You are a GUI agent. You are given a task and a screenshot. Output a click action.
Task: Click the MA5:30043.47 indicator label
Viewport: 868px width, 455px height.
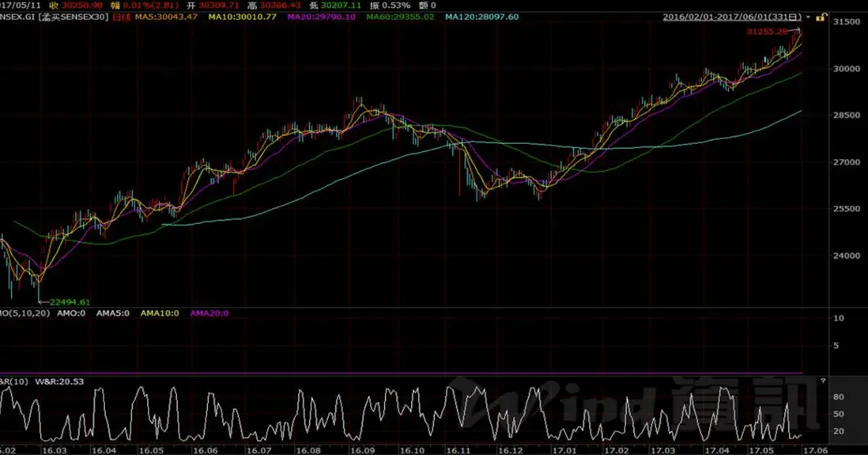click(x=166, y=17)
